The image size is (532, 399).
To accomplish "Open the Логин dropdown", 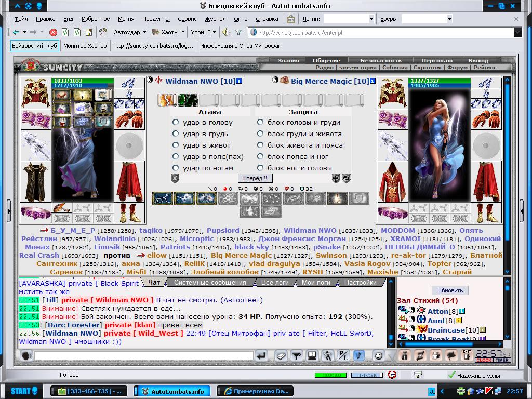I will (371, 19).
